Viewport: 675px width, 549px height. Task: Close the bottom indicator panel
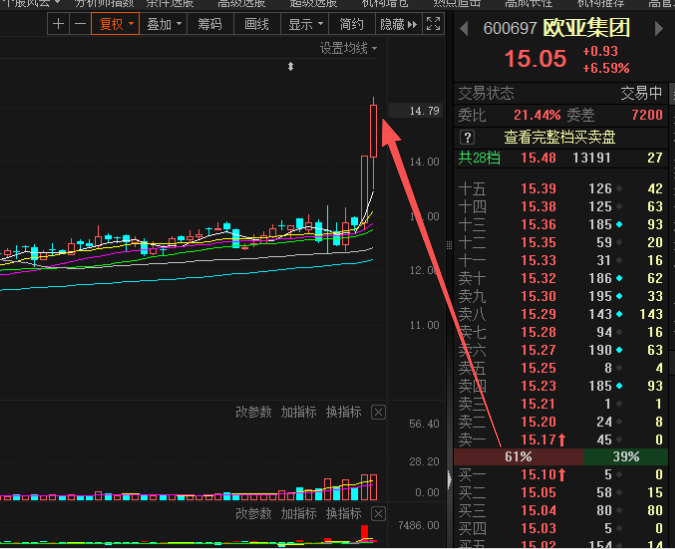[378, 514]
